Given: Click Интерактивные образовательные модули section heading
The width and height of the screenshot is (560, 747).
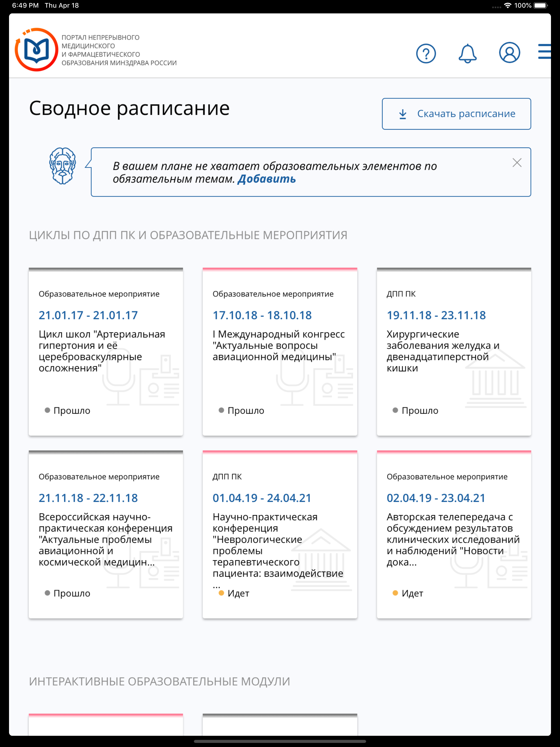Looking at the screenshot, I should (159, 681).
